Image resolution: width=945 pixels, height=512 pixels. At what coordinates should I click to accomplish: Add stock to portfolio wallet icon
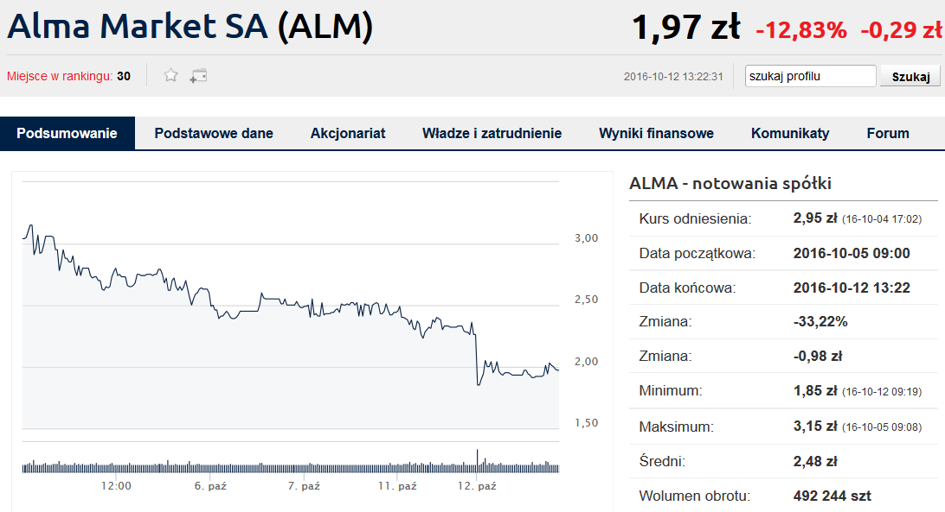pos(198,76)
